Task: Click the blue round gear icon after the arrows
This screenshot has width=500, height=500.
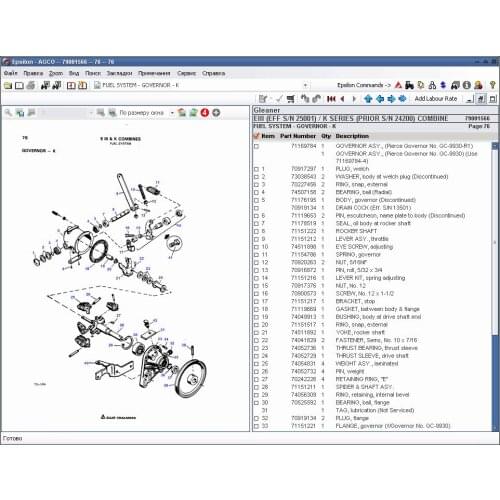Action: [402, 99]
